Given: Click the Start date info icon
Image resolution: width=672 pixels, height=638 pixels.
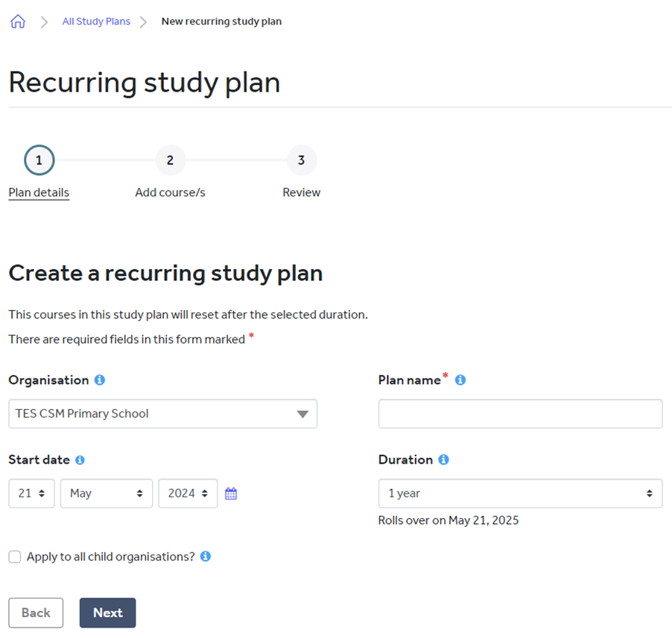Looking at the screenshot, I should (x=80, y=460).
